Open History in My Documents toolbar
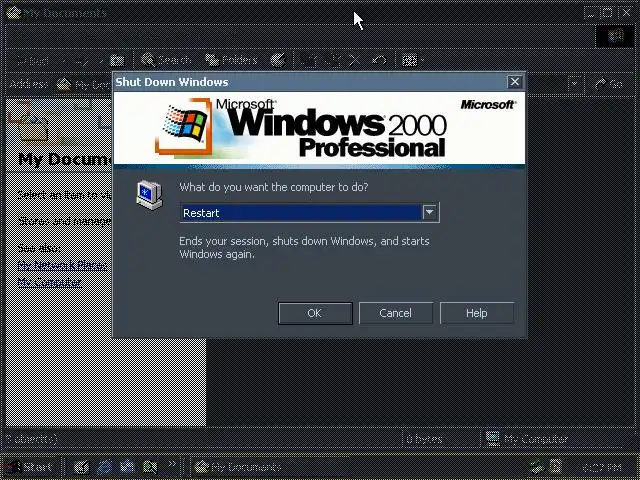640x480 pixels. click(x=278, y=60)
